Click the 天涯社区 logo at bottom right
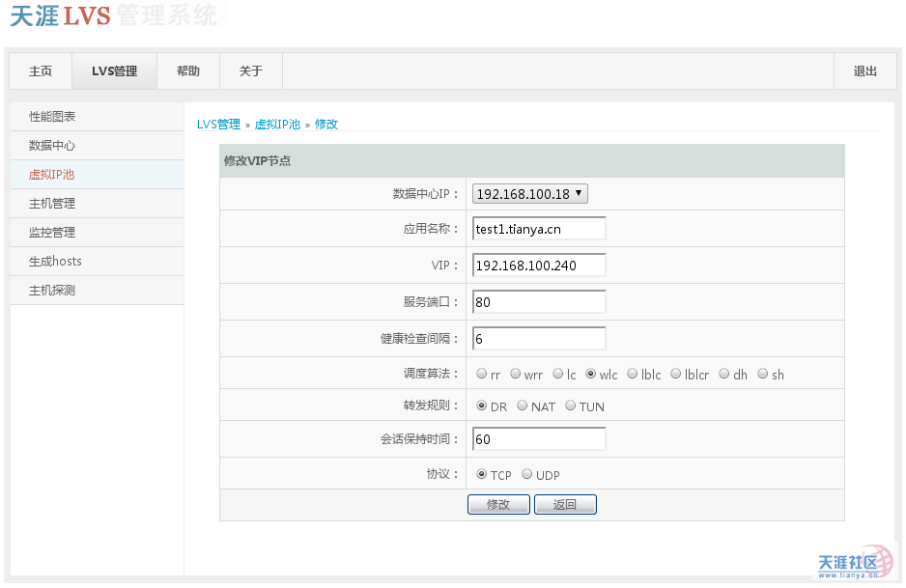 click(x=854, y=563)
